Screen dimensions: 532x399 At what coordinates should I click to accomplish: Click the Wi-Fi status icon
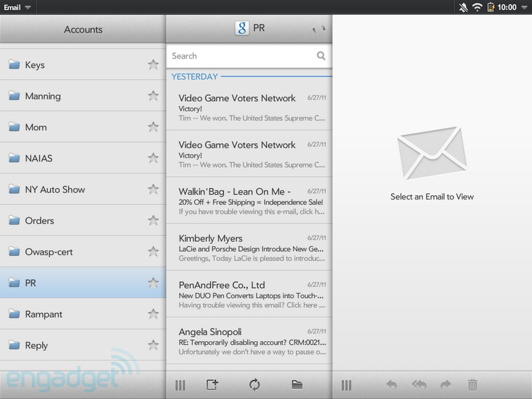477,7
